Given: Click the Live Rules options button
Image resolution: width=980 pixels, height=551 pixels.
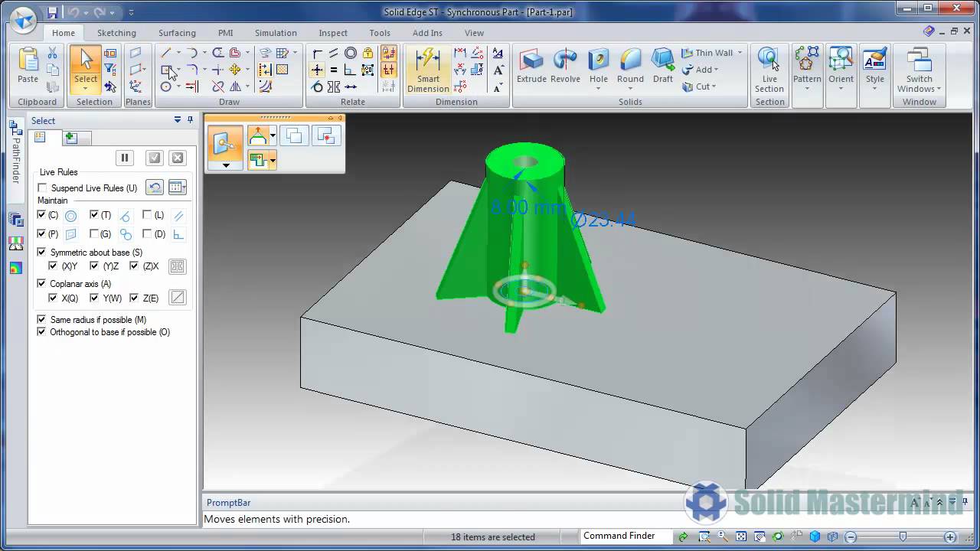Looking at the screenshot, I should [x=177, y=187].
